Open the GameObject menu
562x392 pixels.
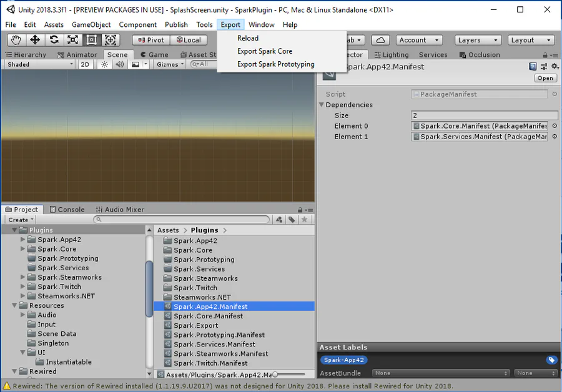pyautogui.click(x=91, y=25)
